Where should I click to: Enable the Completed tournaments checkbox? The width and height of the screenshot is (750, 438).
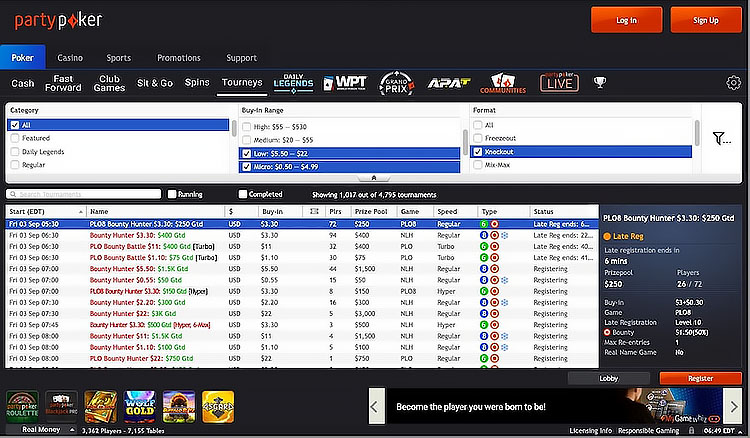pyautogui.click(x=243, y=194)
